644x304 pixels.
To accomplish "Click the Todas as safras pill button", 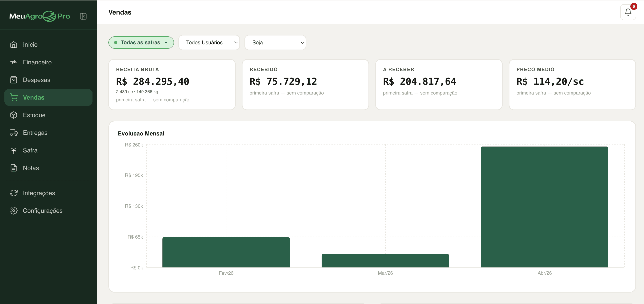I will point(141,43).
